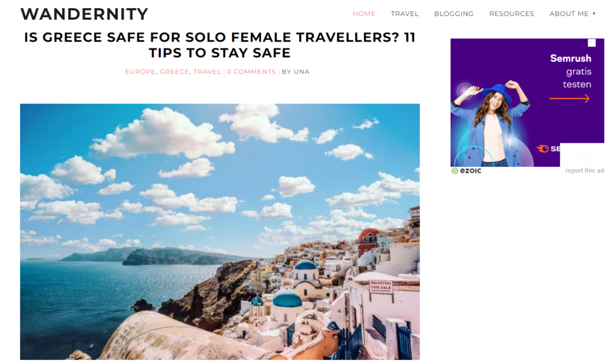Go to the BLOGGING menu item
This screenshot has height=364, width=608.
click(454, 14)
